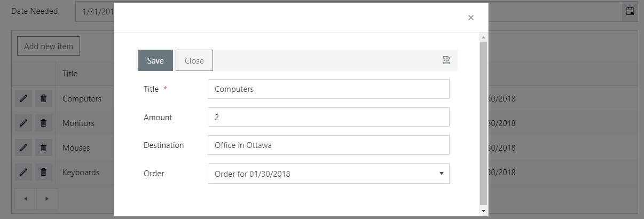Screen dimensions: 644x219
Task: Delete the Keyboards row with trash icon
Action: 44,172
